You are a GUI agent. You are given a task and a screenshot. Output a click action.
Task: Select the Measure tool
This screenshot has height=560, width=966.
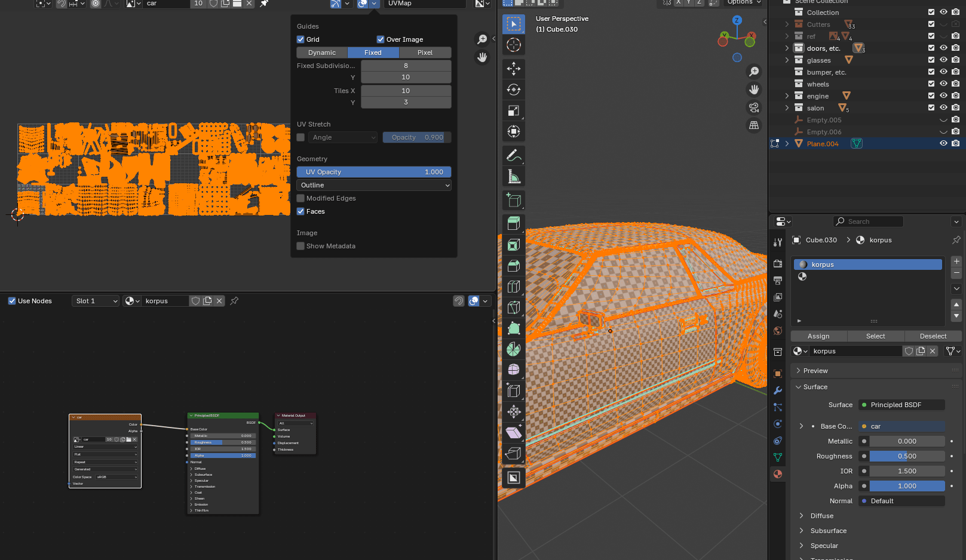[513, 176]
